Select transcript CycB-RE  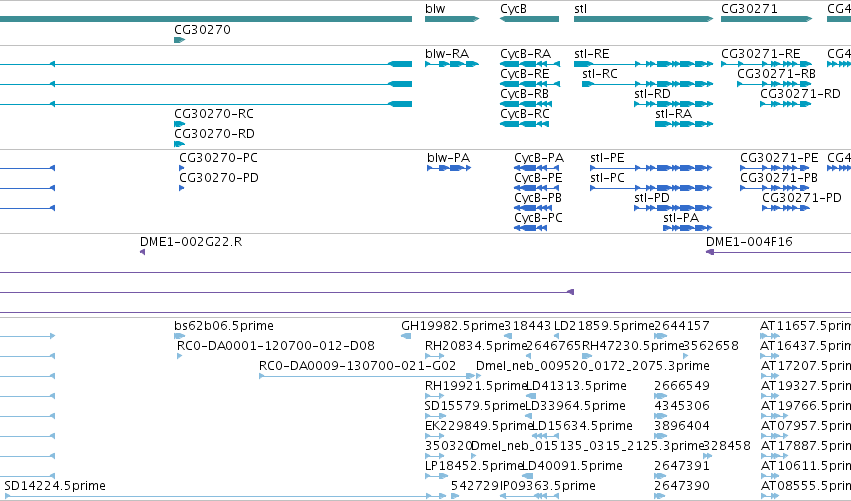[x=525, y=74]
